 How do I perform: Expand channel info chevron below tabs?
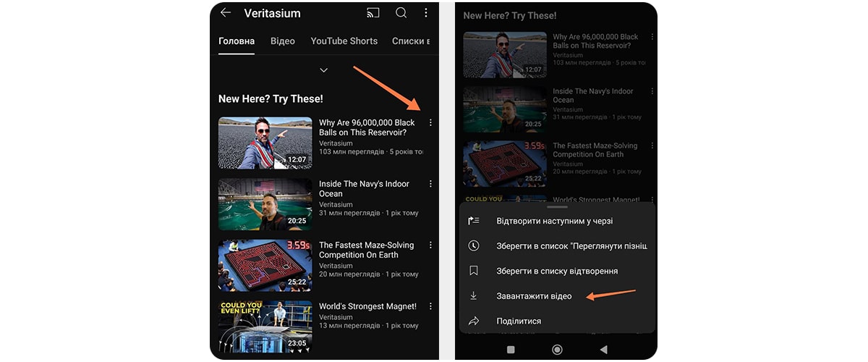(323, 70)
